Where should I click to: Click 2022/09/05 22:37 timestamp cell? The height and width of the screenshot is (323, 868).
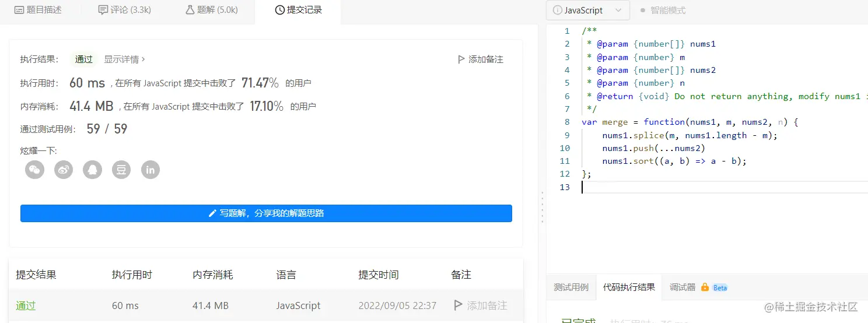[397, 306]
